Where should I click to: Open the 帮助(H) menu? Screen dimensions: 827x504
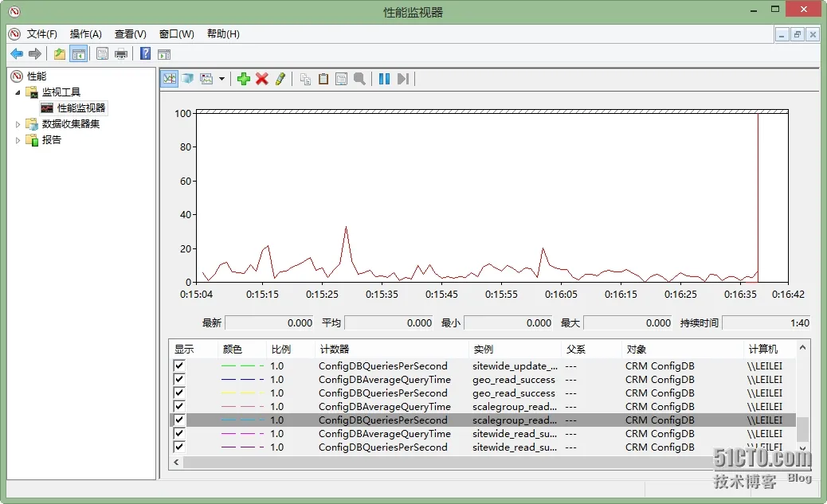click(223, 33)
